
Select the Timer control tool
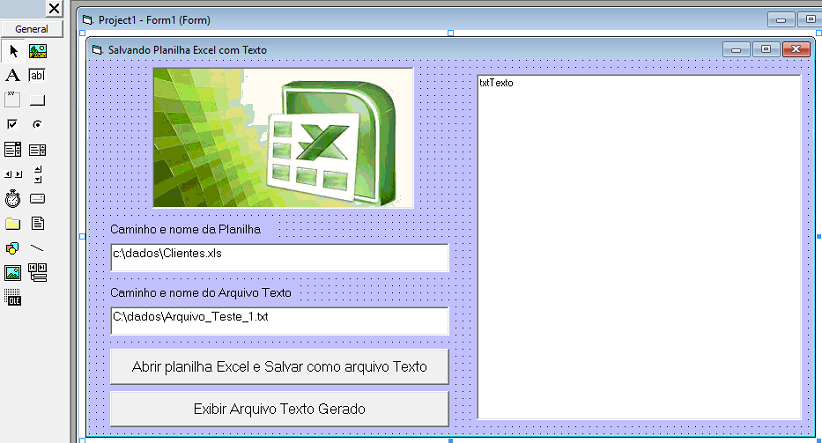(x=13, y=199)
